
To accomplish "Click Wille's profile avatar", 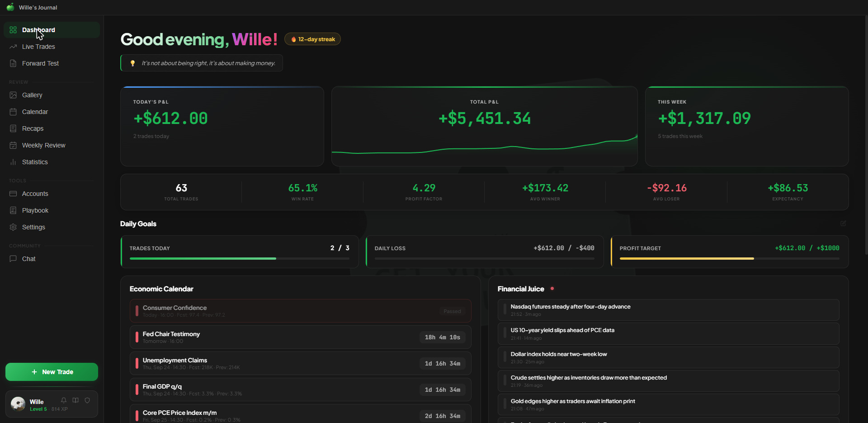I will click(18, 404).
